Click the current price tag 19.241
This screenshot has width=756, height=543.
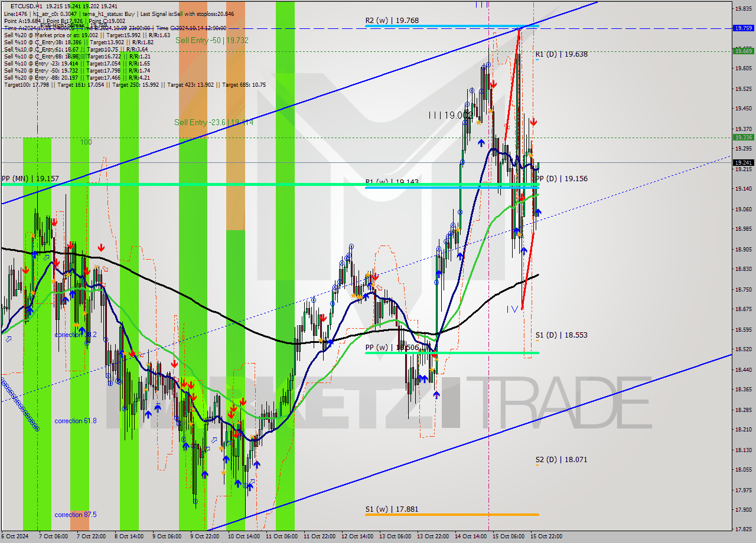pos(742,162)
